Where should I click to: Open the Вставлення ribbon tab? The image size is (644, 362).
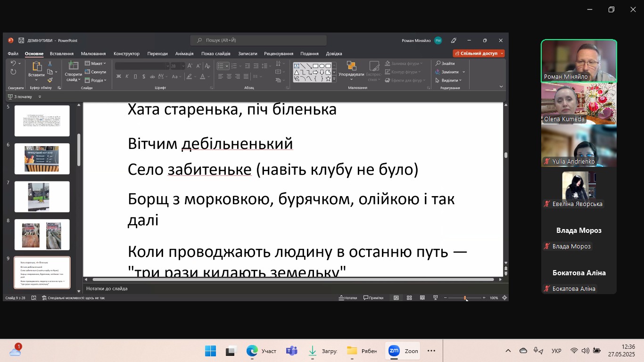tap(62, 54)
